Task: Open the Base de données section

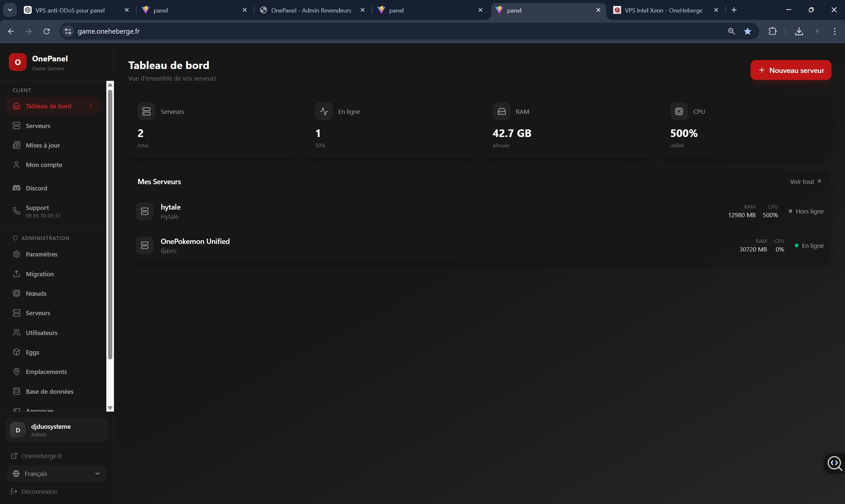Action: (49, 391)
